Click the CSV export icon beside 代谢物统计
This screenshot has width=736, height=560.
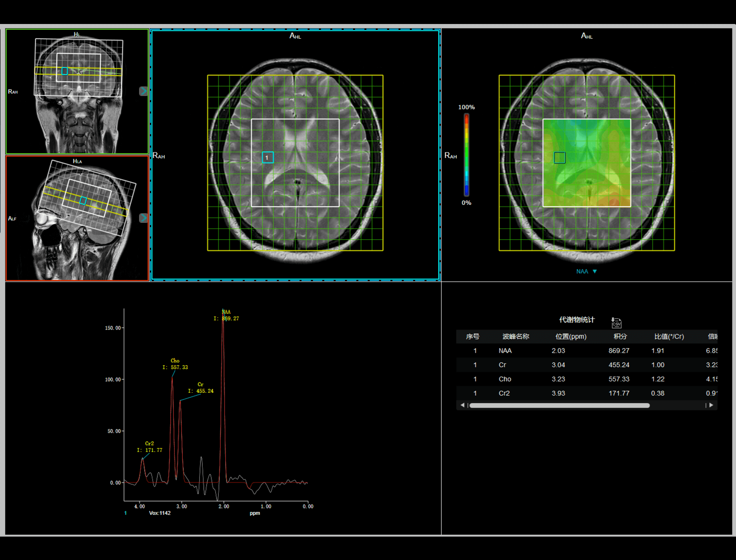pos(616,322)
